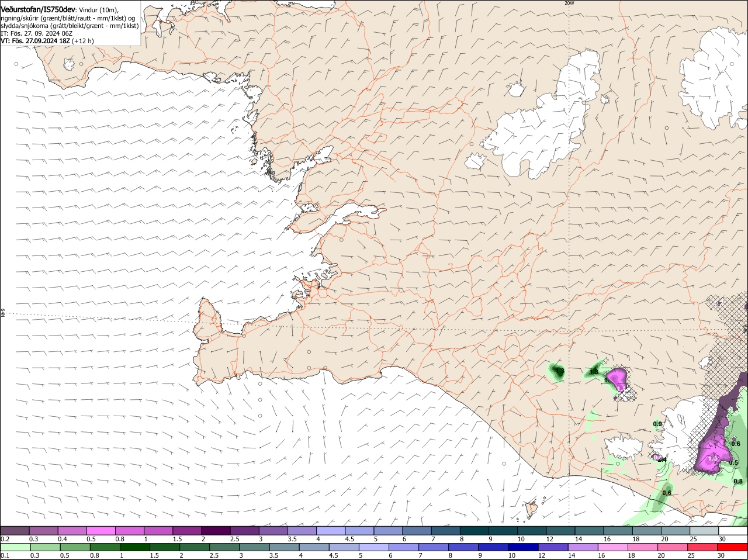Click the 0.5 precipitation value on the map
Viewport: 748px width, 560px height.
pyautogui.click(x=734, y=462)
